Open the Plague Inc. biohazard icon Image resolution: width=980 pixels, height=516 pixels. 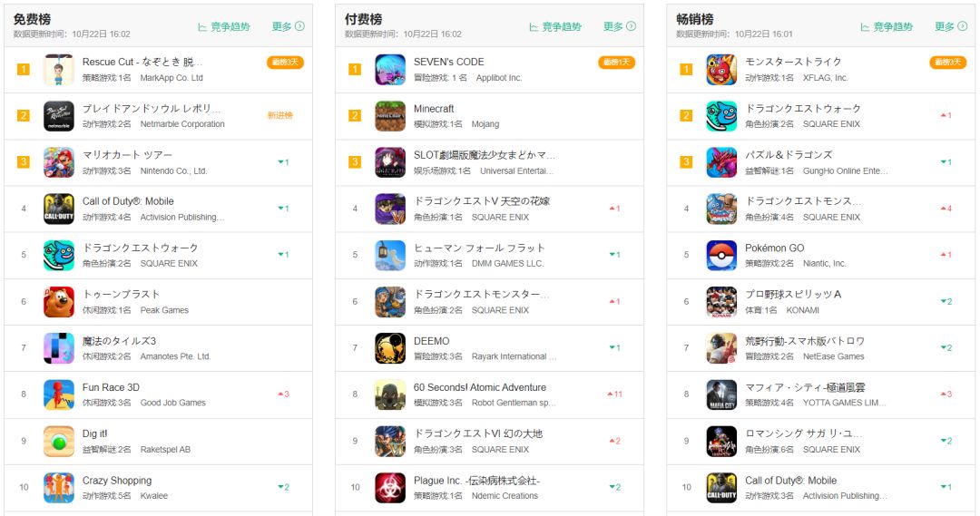pos(390,488)
